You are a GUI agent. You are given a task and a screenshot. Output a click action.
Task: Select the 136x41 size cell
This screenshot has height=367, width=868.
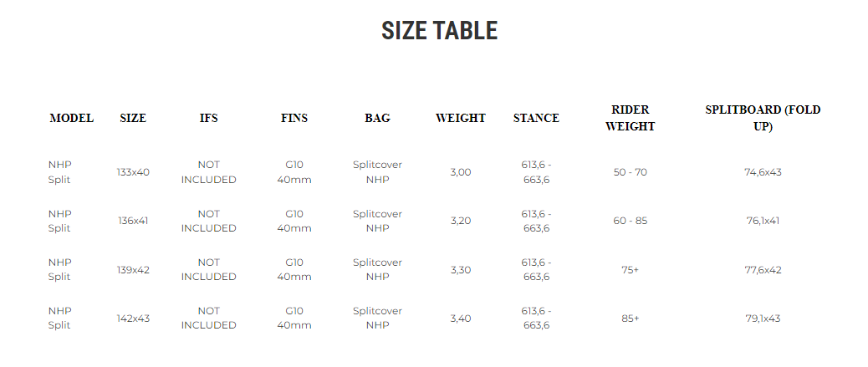tap(134, 221)
